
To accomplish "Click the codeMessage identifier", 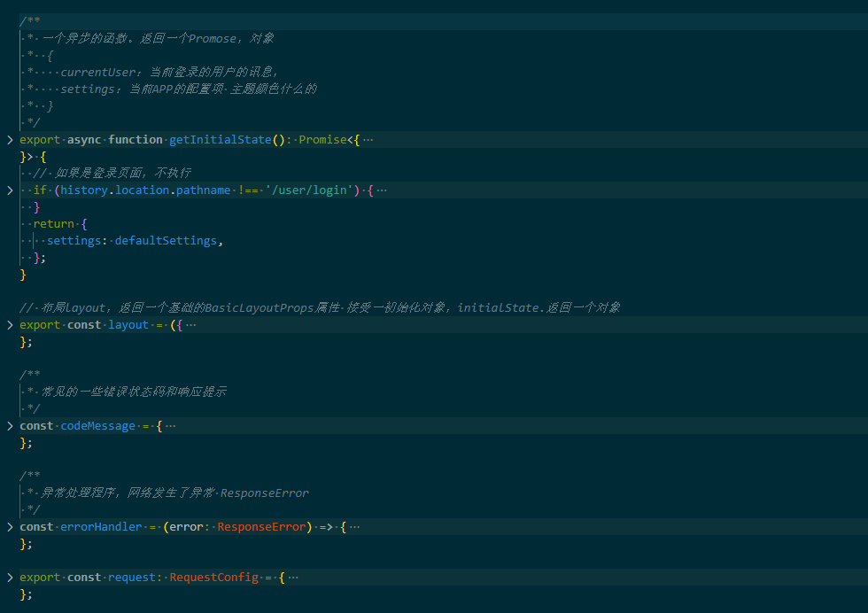I will (97, 426).
